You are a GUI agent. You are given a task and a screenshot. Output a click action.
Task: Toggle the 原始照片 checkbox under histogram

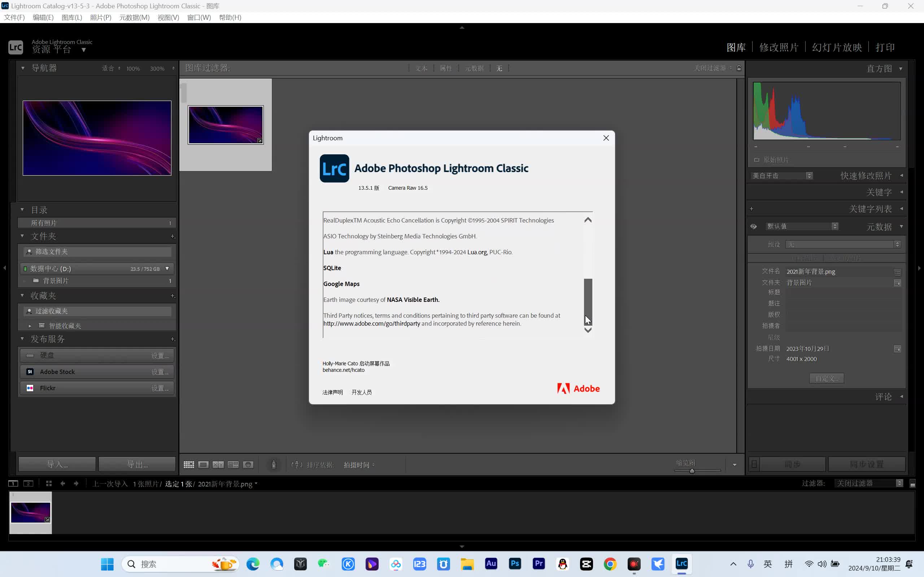(x=757, y=159)
